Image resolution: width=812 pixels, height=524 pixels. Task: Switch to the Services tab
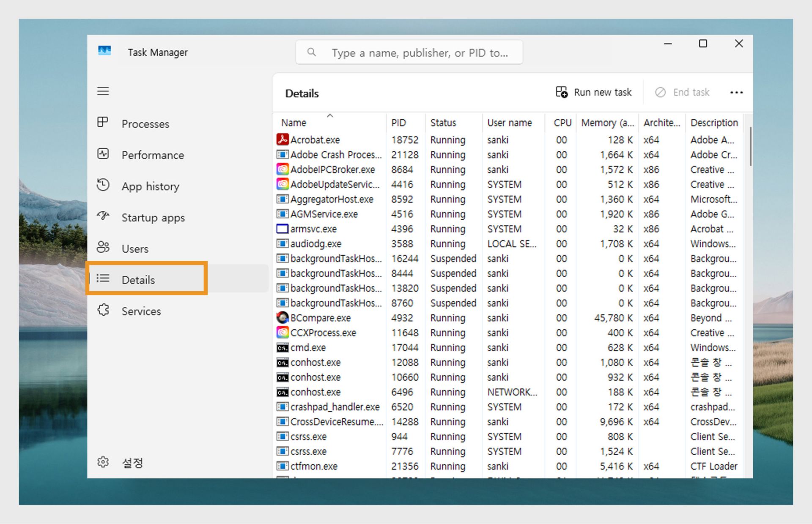[141, 311]
